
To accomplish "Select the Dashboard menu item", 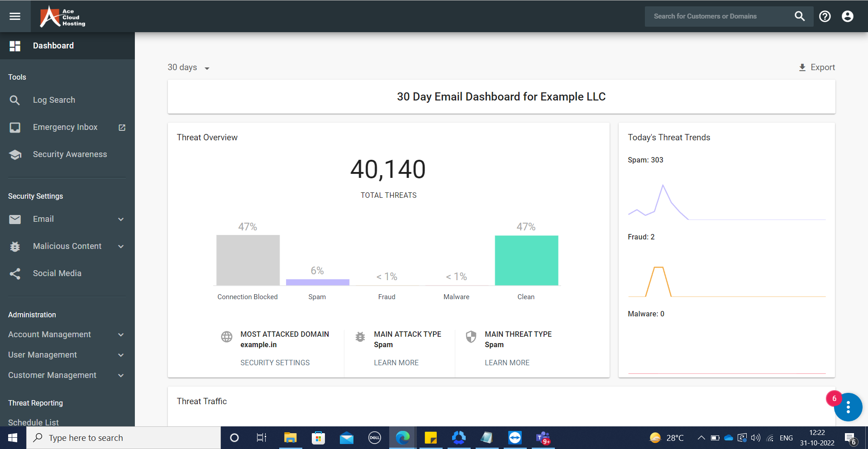I will 53,45.
